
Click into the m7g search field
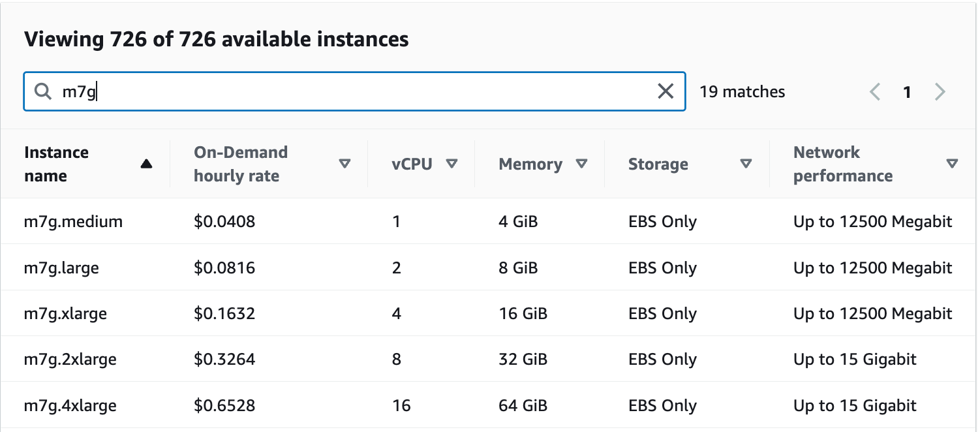pyautogui.click(x=354, y=91)
